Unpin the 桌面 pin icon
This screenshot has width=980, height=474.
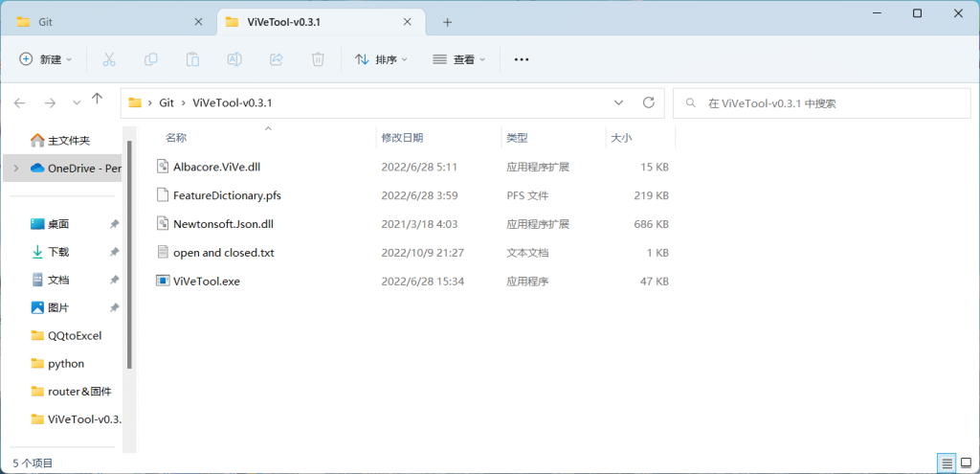(x=115, y=224)
